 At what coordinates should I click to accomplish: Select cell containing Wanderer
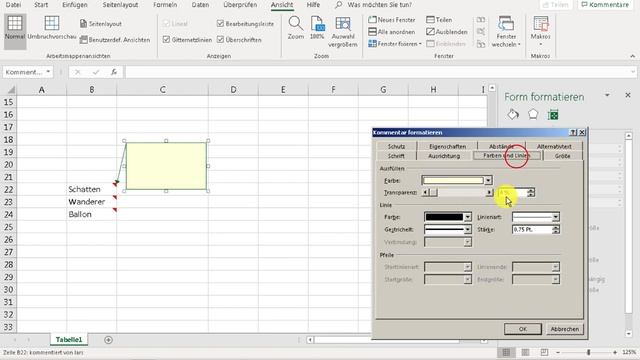click(x=91, y=202)
